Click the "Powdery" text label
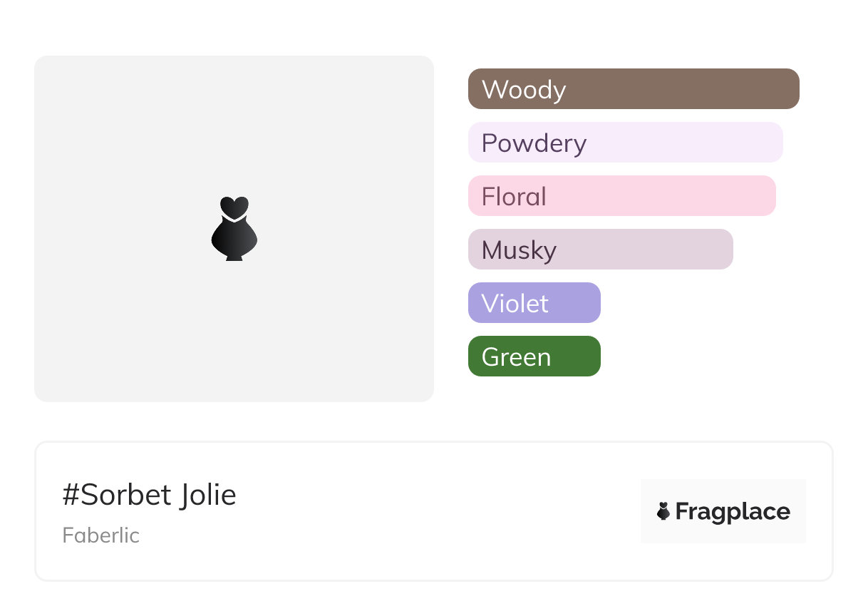This screenshot has width=868, height=616. (534, 143)
